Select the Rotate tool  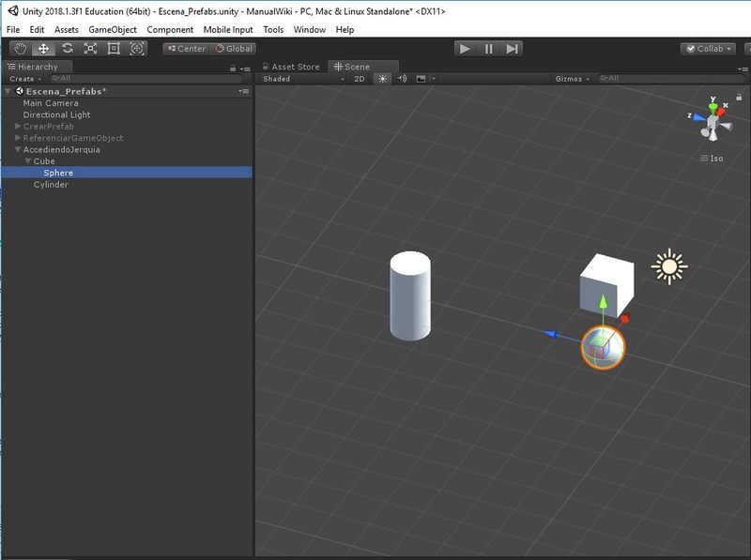tap(67, 49)
